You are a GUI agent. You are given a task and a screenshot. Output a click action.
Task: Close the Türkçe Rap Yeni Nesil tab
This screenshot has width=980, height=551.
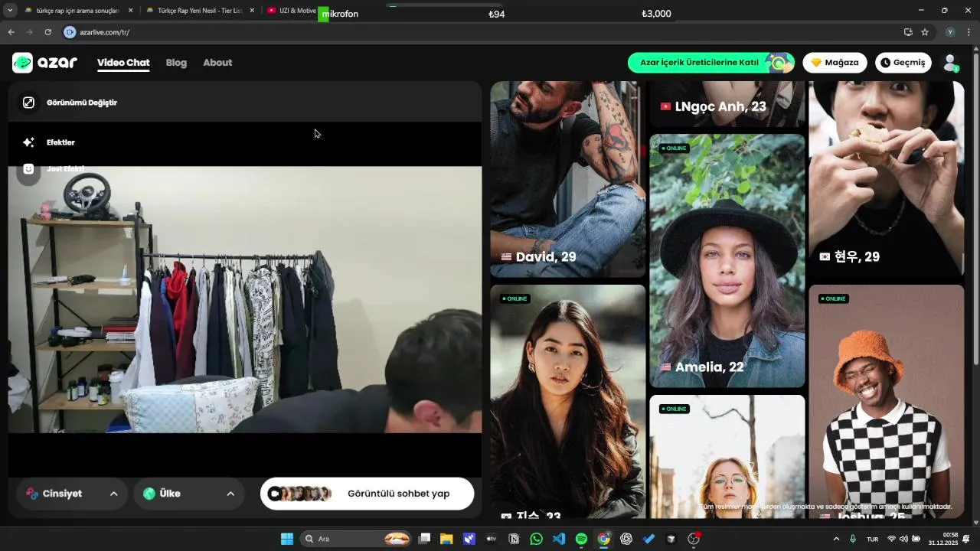tap(252, 11)
